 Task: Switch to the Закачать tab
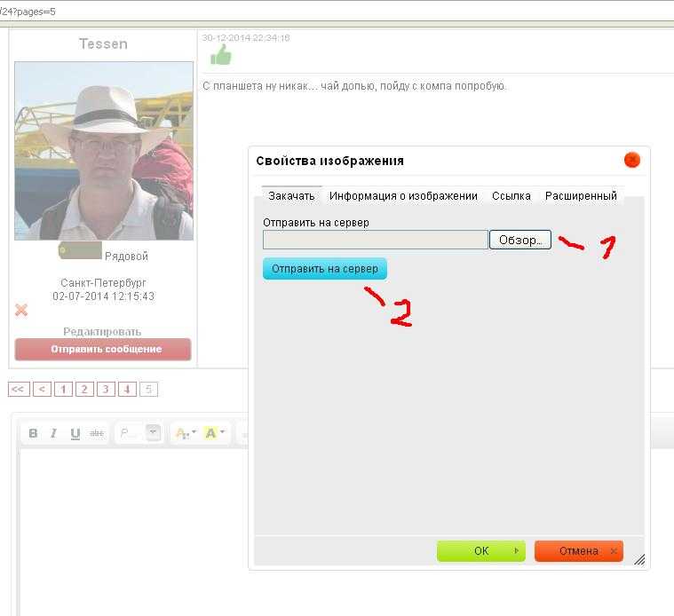pyautogui.click(x=291, y=196)
